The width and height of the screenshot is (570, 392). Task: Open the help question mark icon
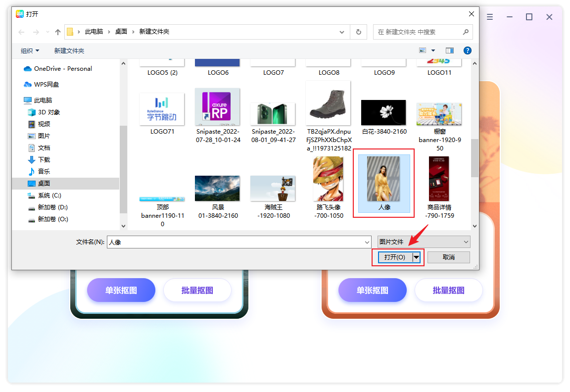[x=468, y=50]
